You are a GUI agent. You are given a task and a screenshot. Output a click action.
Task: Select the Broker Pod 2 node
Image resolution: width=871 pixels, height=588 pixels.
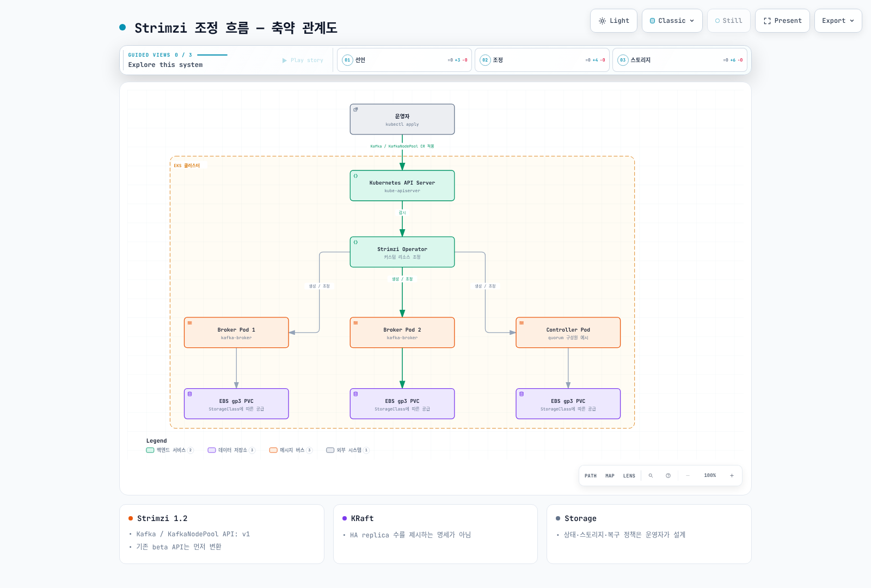click(402, 333)
